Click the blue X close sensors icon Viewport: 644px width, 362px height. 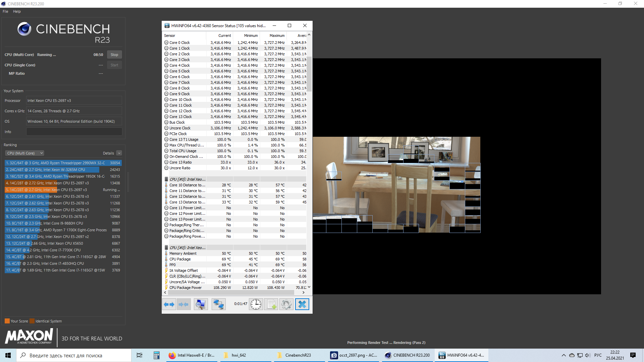click(302, 304)
